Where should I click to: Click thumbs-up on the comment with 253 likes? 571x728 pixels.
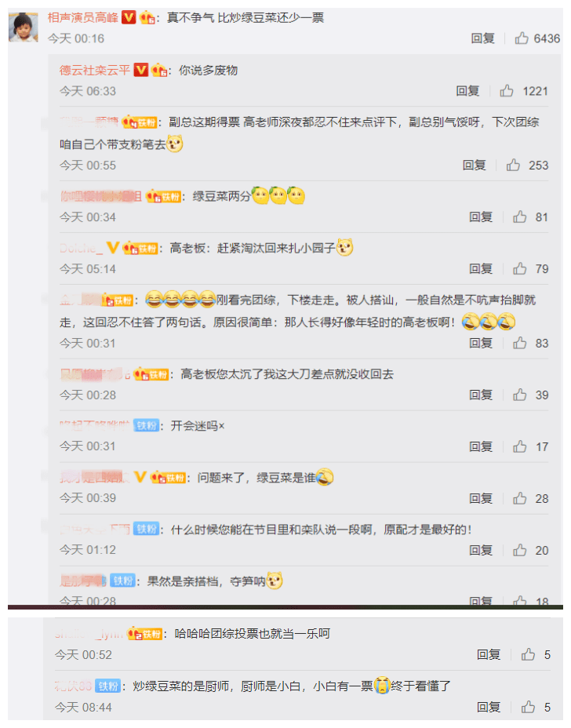(513, 165)
